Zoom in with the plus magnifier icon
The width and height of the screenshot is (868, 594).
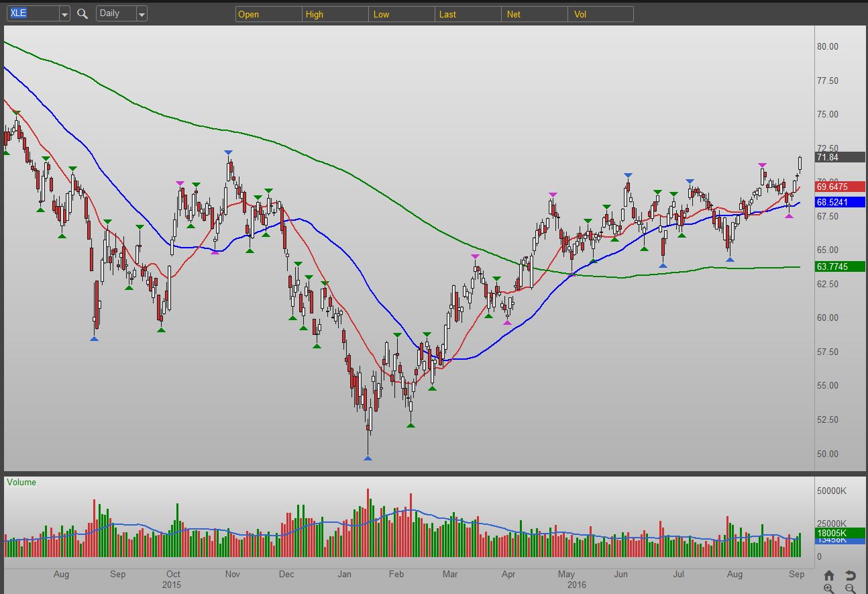point(829,589)
